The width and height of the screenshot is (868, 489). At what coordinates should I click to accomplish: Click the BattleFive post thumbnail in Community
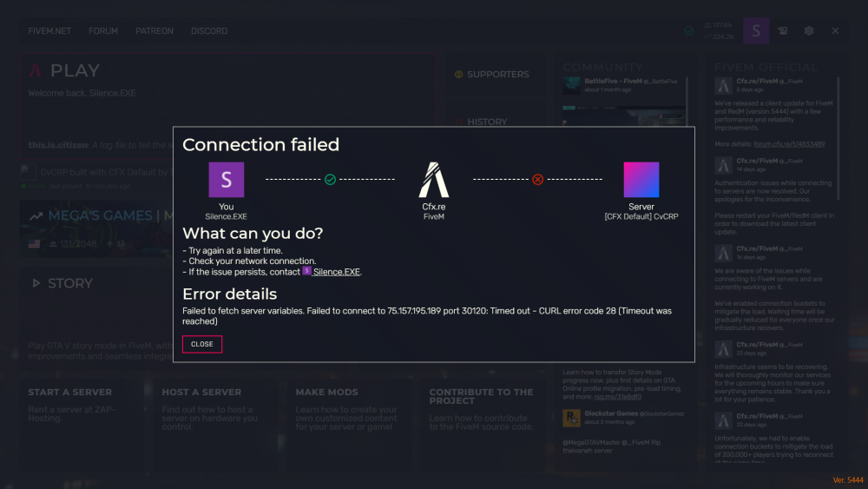pyautogui.click(x=571, y=84)
